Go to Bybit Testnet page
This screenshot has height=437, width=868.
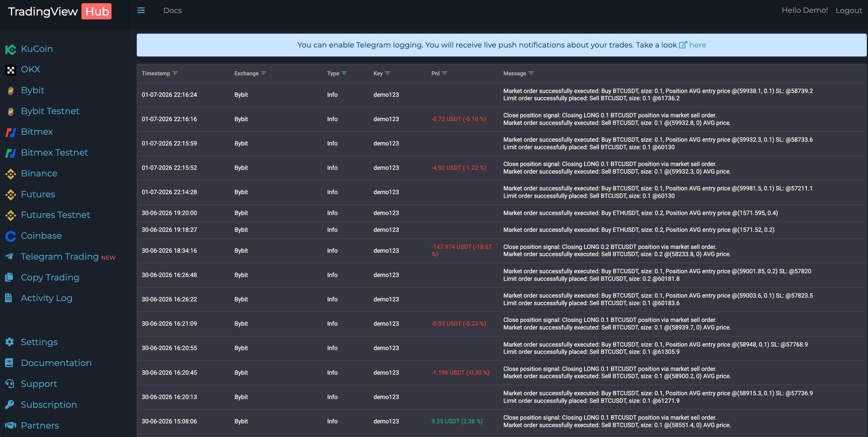click(x=50, y=111)
